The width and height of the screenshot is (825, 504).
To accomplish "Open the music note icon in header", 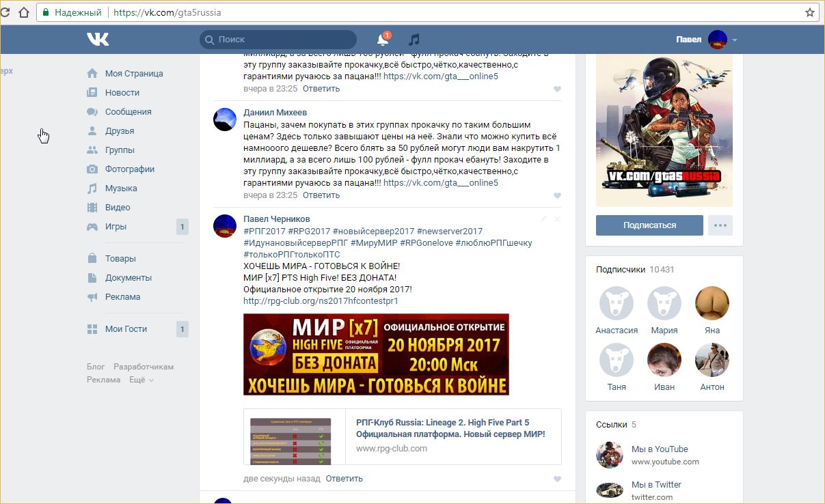I will pos(414,40).
